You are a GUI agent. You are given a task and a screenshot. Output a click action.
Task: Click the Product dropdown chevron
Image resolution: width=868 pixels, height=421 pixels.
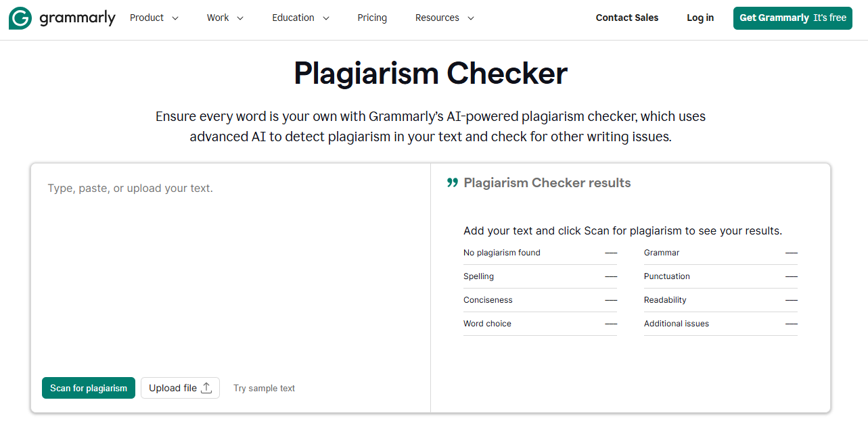(176, 18)
